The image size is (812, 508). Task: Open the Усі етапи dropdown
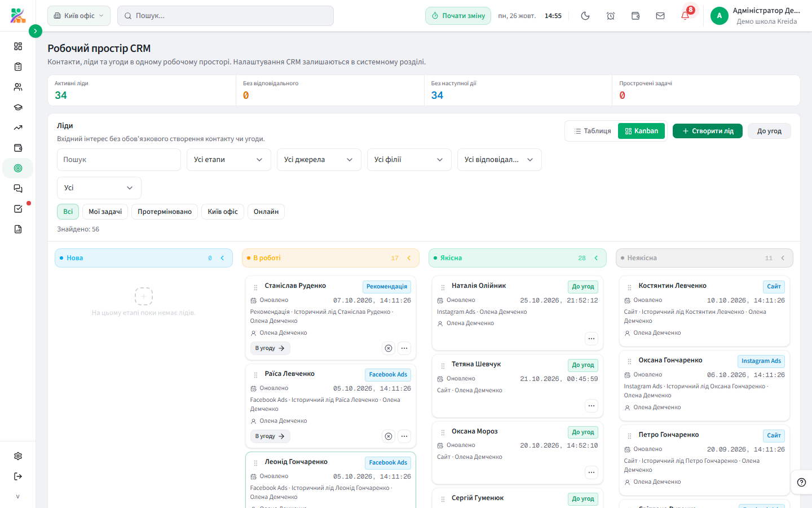pos(229,160)
